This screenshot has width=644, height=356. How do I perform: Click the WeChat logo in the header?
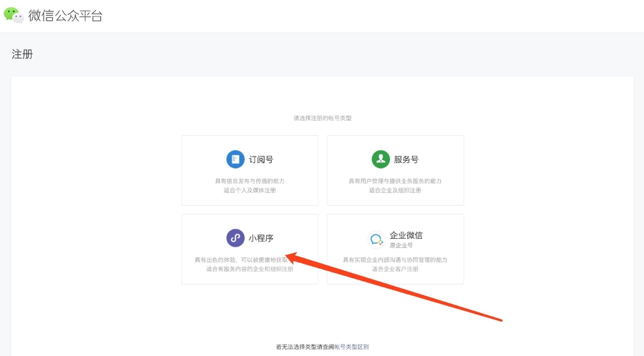(14, 15)
